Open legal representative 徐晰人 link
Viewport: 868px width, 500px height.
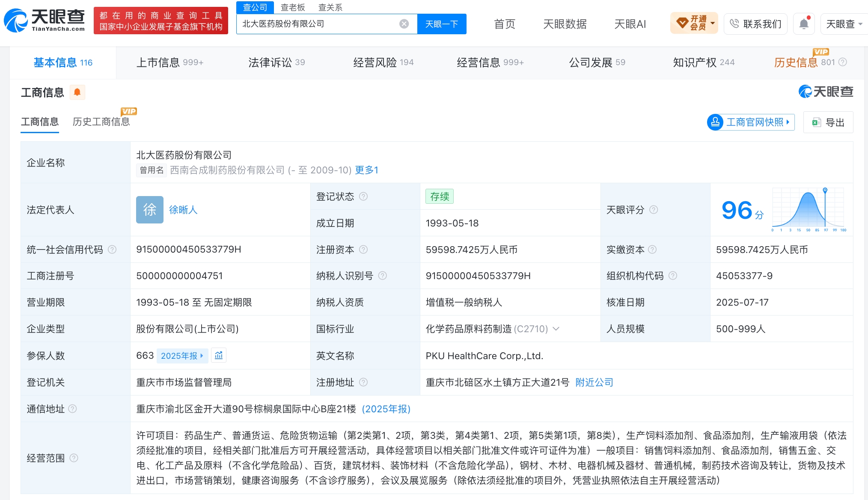click(x=183, y=210)
